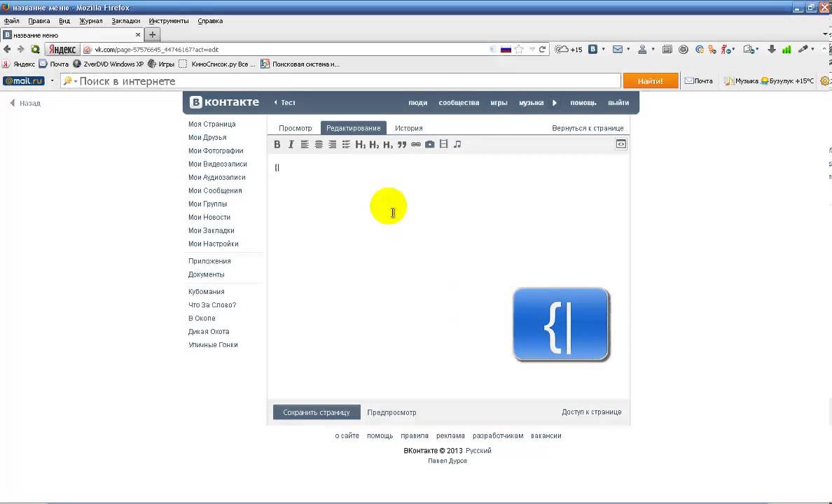The height and width of the screenshot is (504, 832).
Task: Click Сохранить страницу button
Action: tap(317, 412)
